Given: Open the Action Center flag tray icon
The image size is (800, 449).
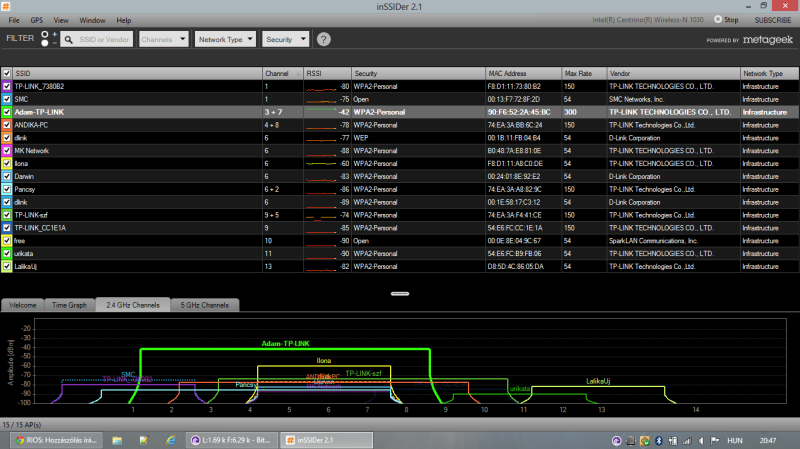Looking at the screenshot, I should [715, 440].
